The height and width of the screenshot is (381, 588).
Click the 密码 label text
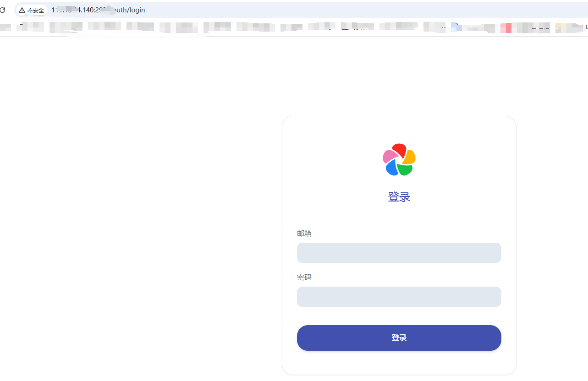coord(304,278)
